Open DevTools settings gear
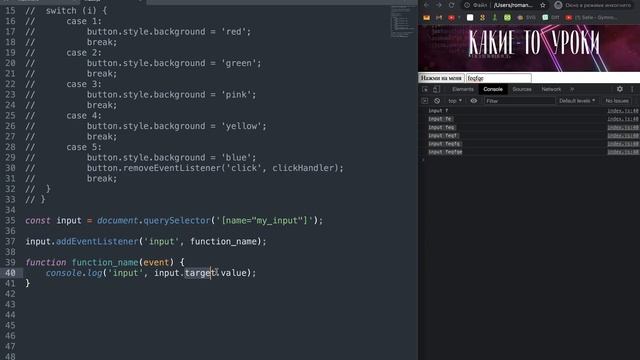This screenshot has height=360, width=640. (620, 89)
